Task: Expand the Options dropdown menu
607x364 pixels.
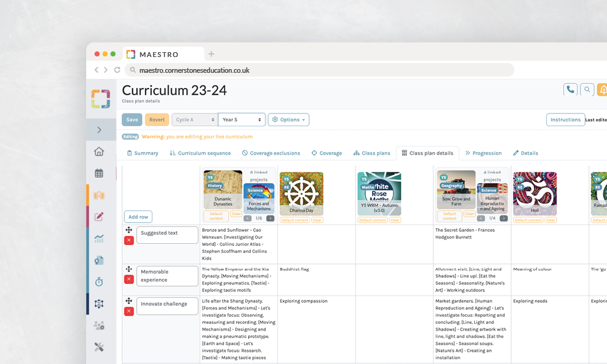Action: click(289, 120)
